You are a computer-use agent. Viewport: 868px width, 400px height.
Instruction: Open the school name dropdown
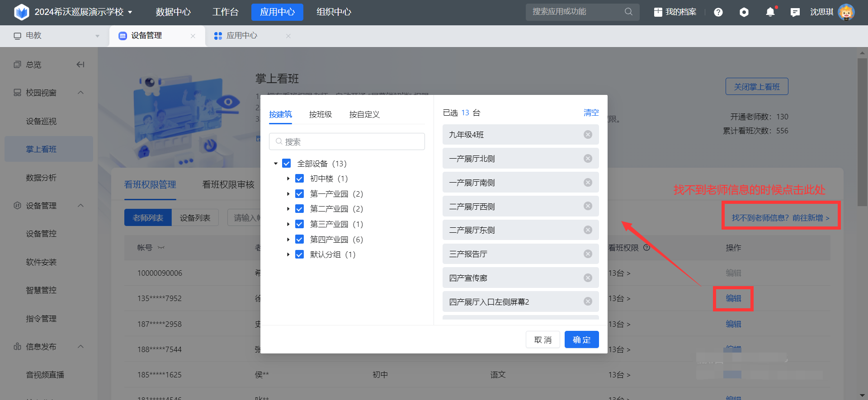pos(130,12)
